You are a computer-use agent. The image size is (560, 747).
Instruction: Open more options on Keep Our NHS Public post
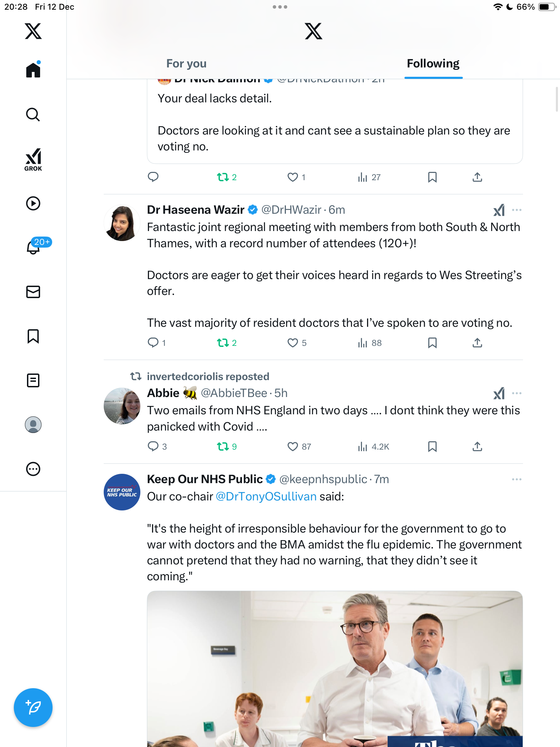point(517,479)
